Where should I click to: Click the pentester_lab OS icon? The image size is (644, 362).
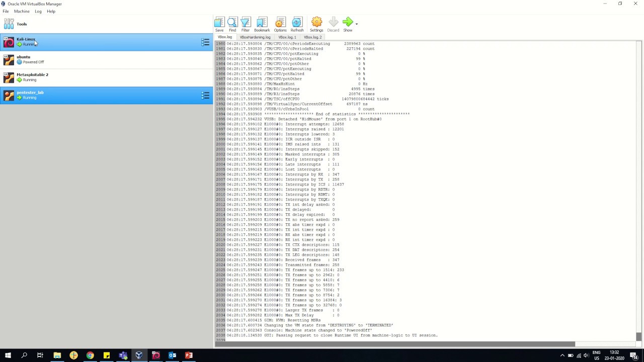[x=9, y=96]
